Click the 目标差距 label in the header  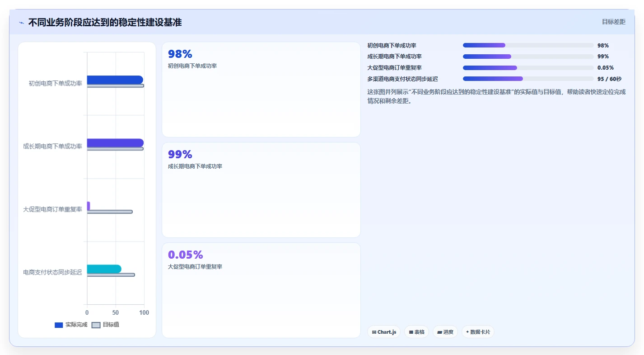[x=613, y=22]
